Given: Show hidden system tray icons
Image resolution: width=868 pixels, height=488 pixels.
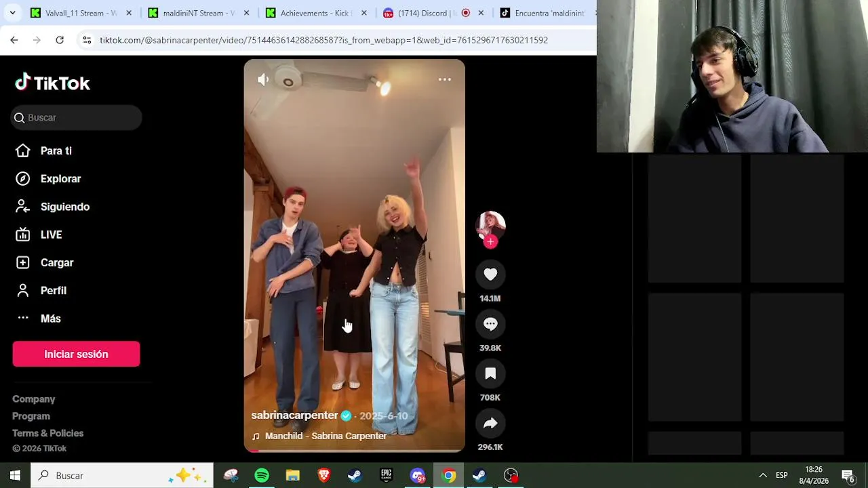Looking at the screenshot, I should pos(763,475).
